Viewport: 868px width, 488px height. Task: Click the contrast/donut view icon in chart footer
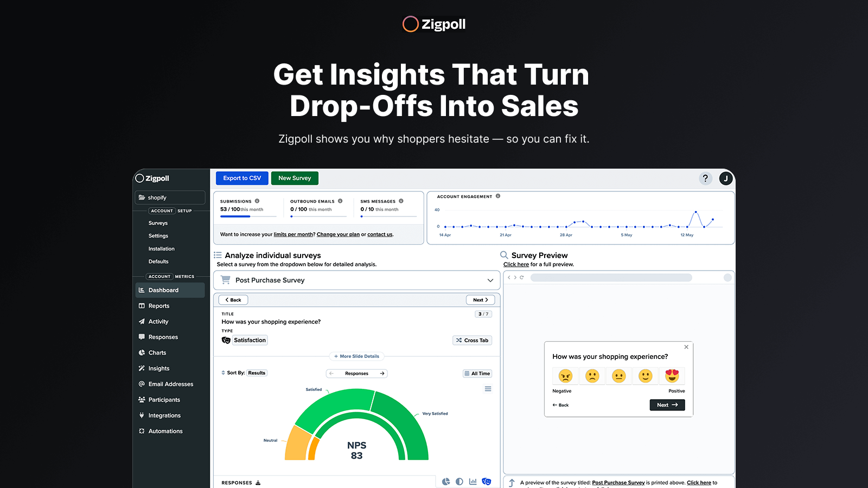tap(459, 481)
